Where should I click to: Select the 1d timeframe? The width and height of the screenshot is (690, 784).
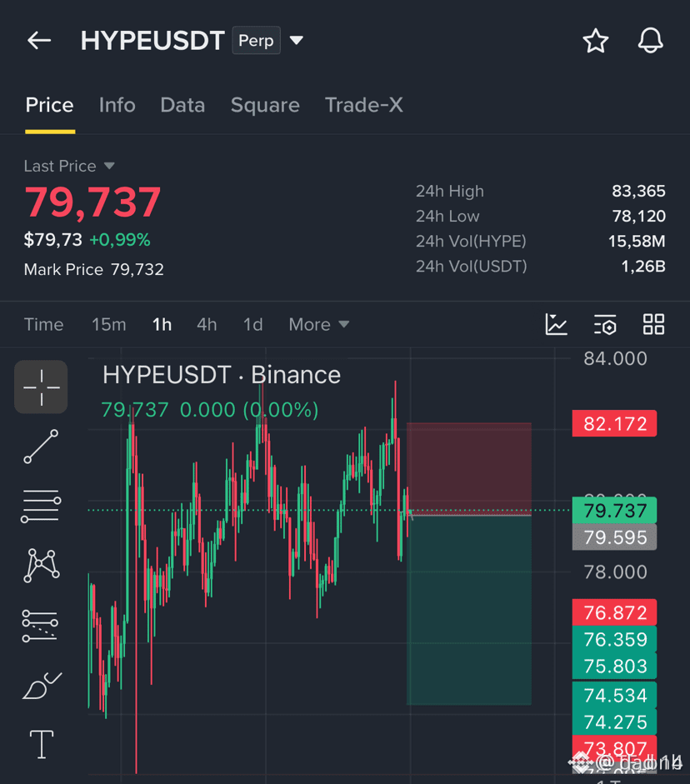(253, 324)
